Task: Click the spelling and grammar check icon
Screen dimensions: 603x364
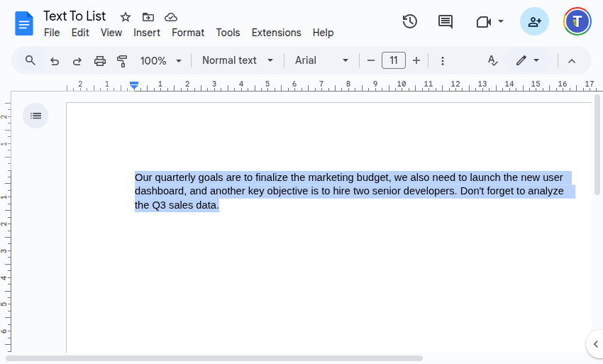Action: pos(492,61)
